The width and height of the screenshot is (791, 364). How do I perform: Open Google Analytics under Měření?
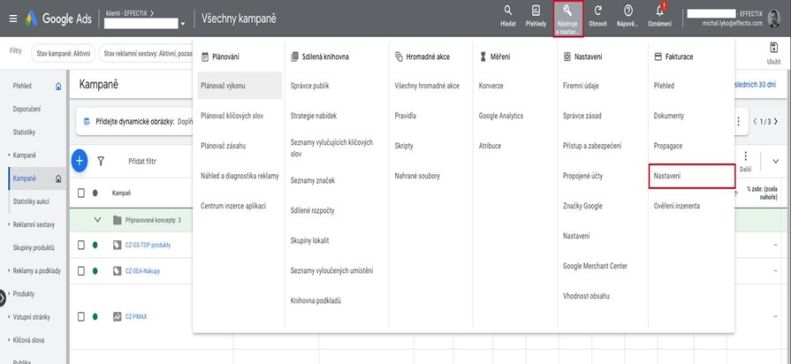click(501, 116)
